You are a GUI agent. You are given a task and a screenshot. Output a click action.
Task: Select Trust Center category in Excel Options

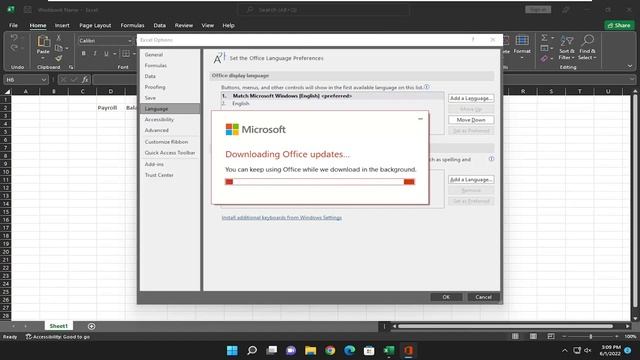tap(170, 175)
